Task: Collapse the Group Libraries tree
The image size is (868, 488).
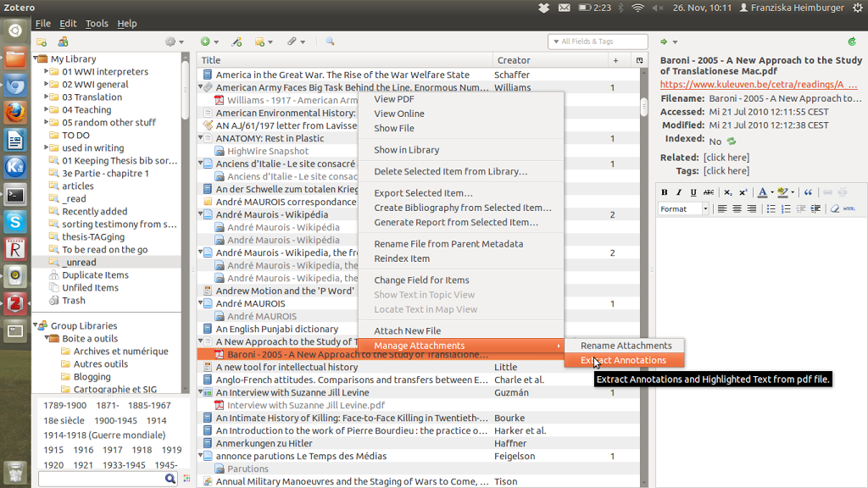Action: [36, 325]
